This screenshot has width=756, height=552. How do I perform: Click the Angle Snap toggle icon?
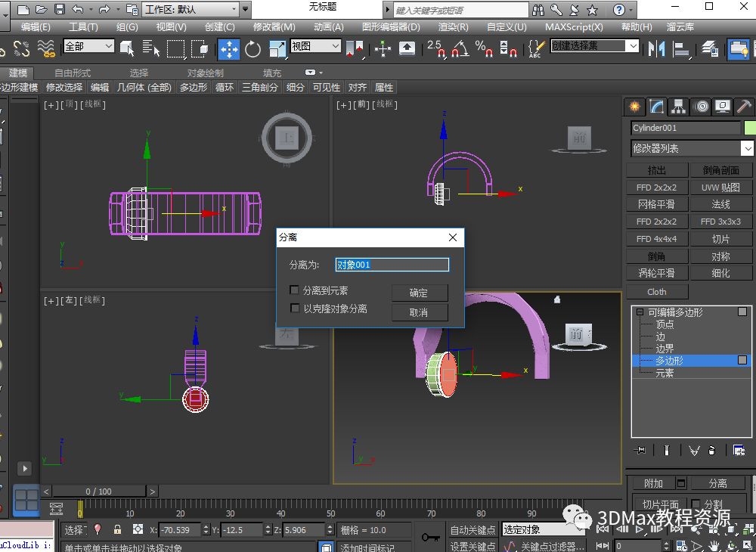pos(458,49)
